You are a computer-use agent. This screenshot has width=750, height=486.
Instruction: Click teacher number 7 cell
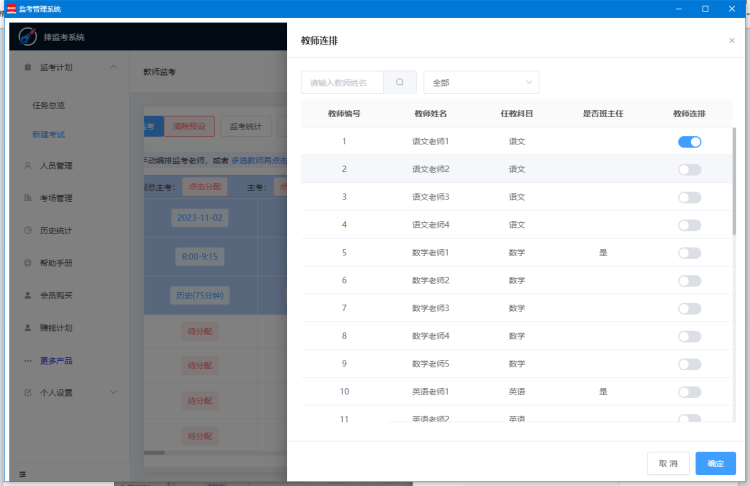tap(344, 308)
